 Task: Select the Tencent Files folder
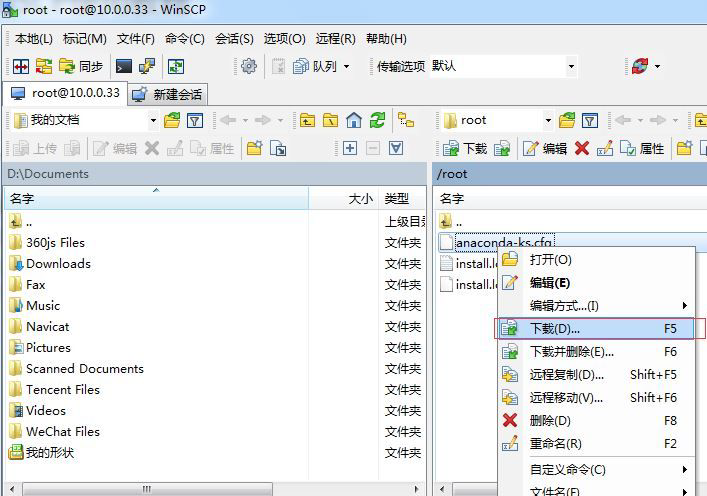(63, 390)
